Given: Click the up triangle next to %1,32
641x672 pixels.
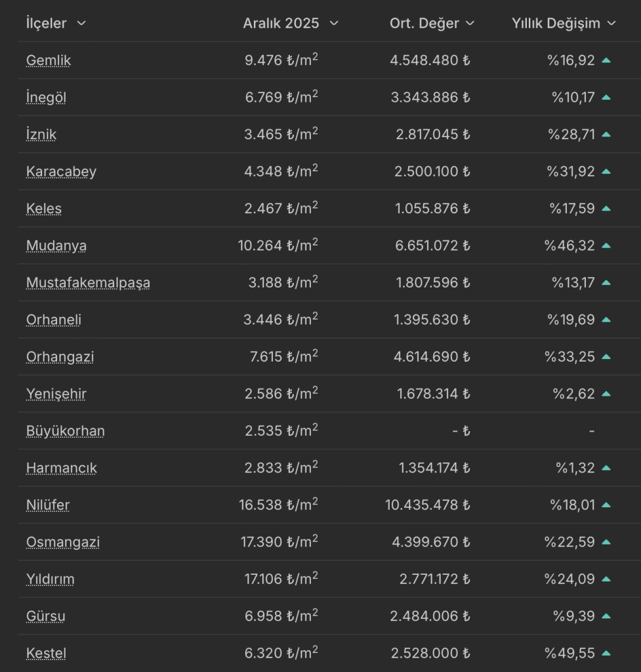Looking at the screenshot, I should (x=606, y=469).
